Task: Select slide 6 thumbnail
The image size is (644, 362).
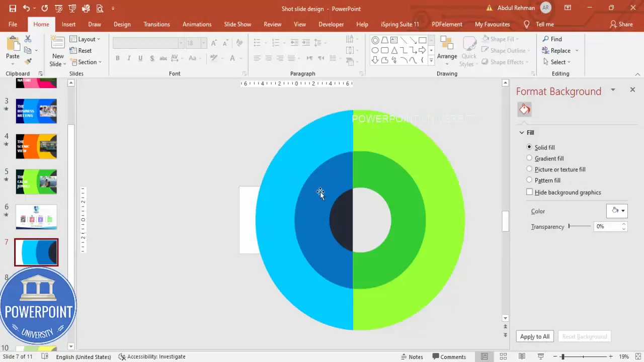Action: tap(36, 217)
